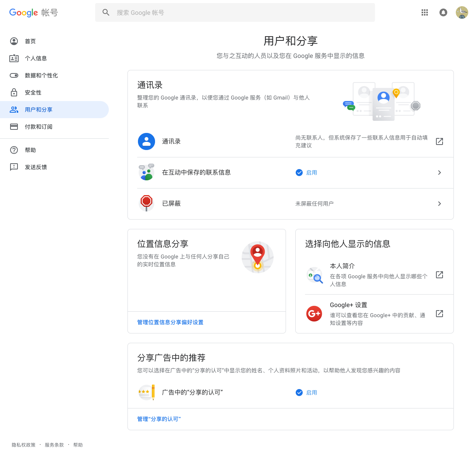Click the 位置信息分享 card heading
Screen dimensions: 476x452
(163, 244)
